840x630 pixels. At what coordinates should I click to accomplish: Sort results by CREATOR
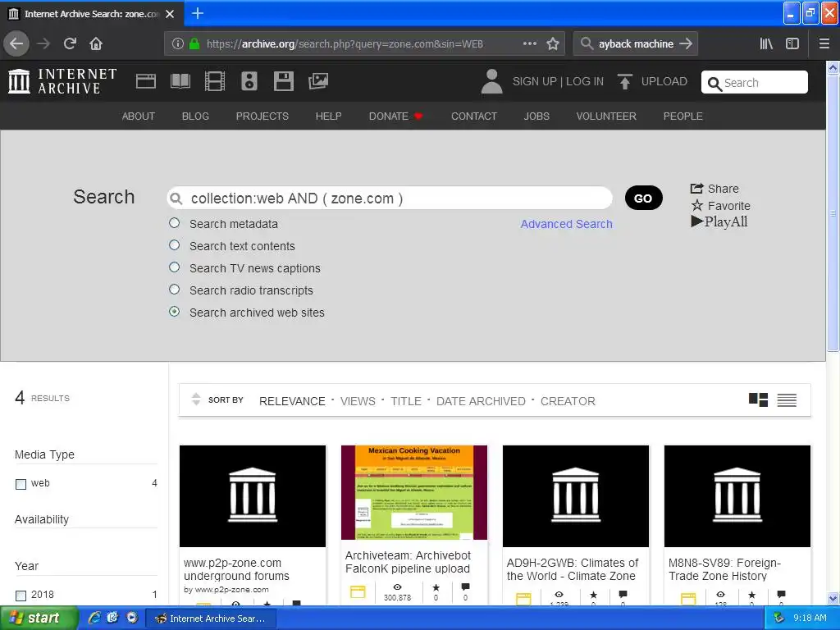coord(568,401)
